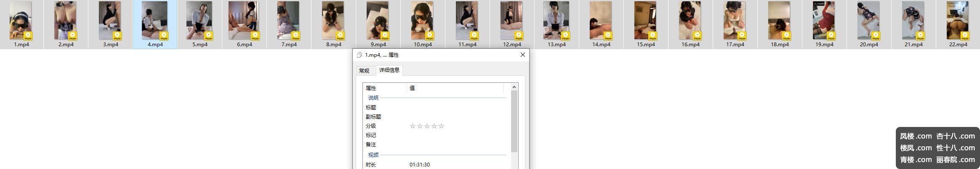Screen dimensions: 980x169
Task: Switch to the 常规 tab
Action: pos(364,71)
